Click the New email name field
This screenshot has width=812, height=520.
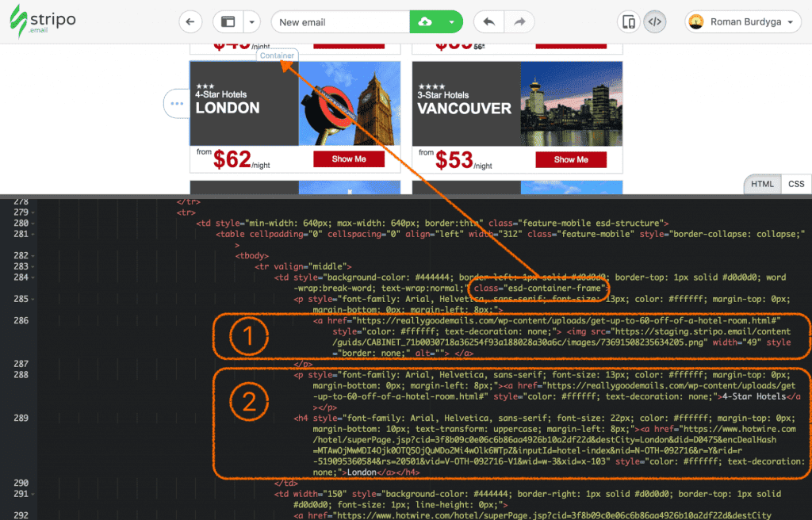point(339,22)
